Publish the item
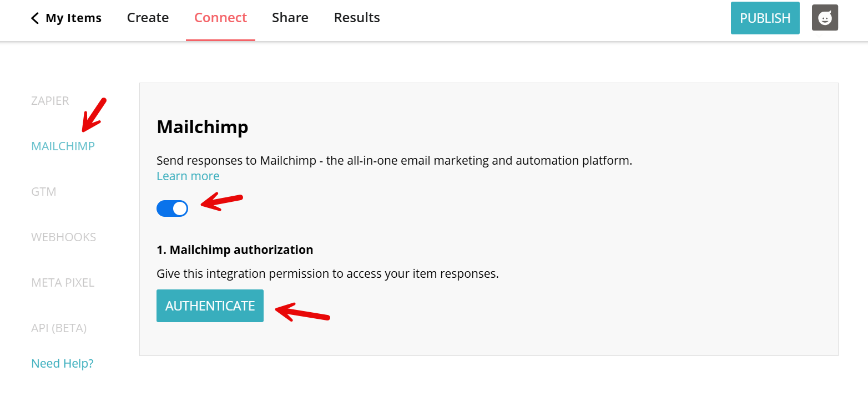 tap(765, 18)
